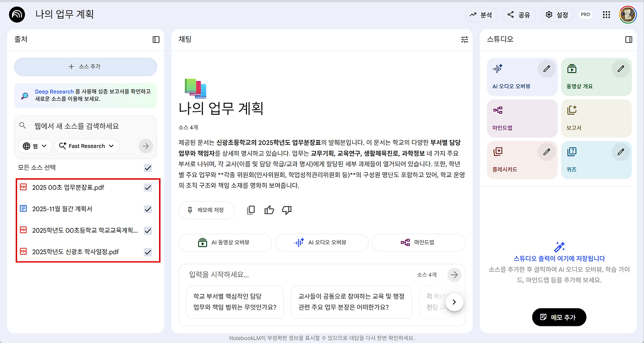The image size is (644, 343).
Task: Open source 2025-11월 월간 계획서
Action: coord(62,209)
